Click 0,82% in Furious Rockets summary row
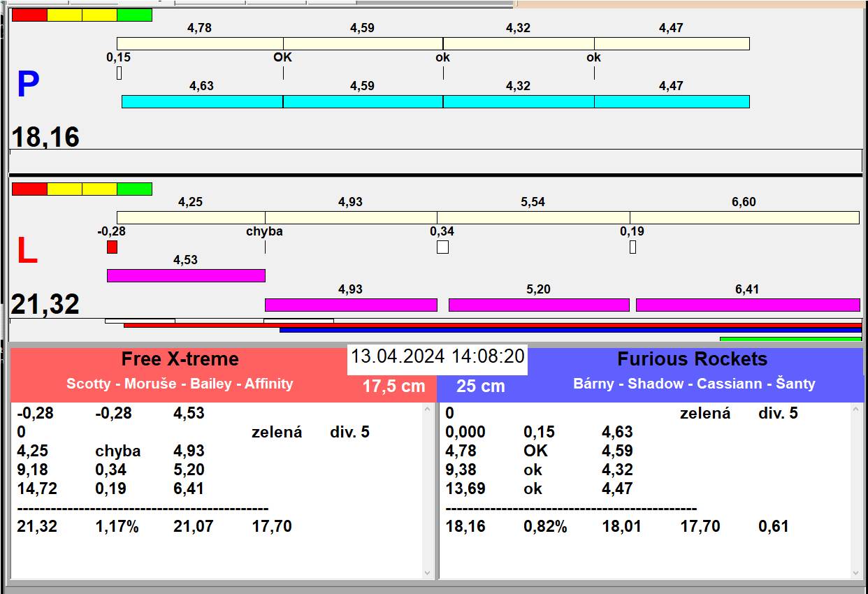The width and height of the screenshot is (868, 594). 545,526
